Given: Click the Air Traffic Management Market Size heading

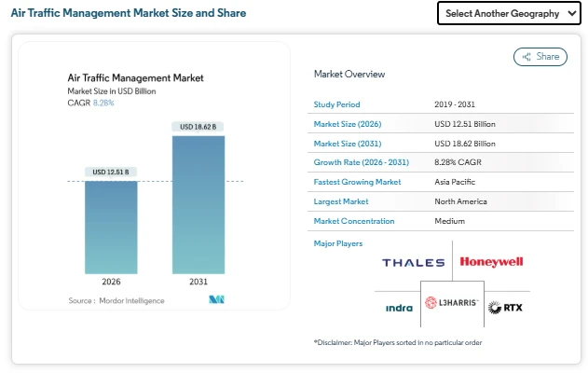Looking at the screenshot, I should (x=129, y=14).
